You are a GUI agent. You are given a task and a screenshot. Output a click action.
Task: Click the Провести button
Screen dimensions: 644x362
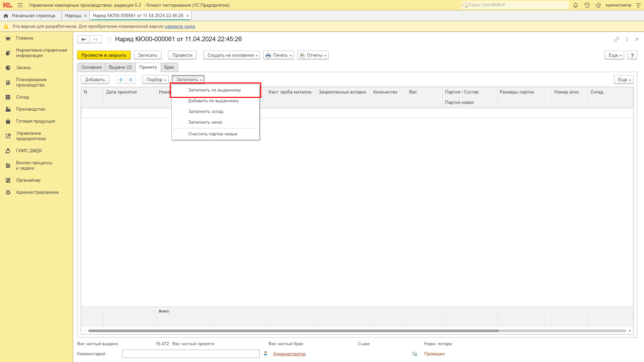[182, 55]
